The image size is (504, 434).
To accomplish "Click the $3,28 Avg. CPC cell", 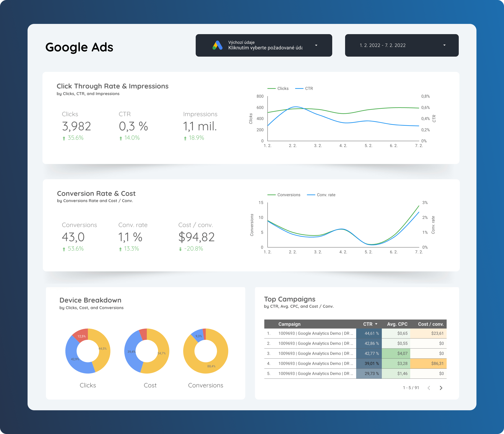I will [x=396, y=364].
